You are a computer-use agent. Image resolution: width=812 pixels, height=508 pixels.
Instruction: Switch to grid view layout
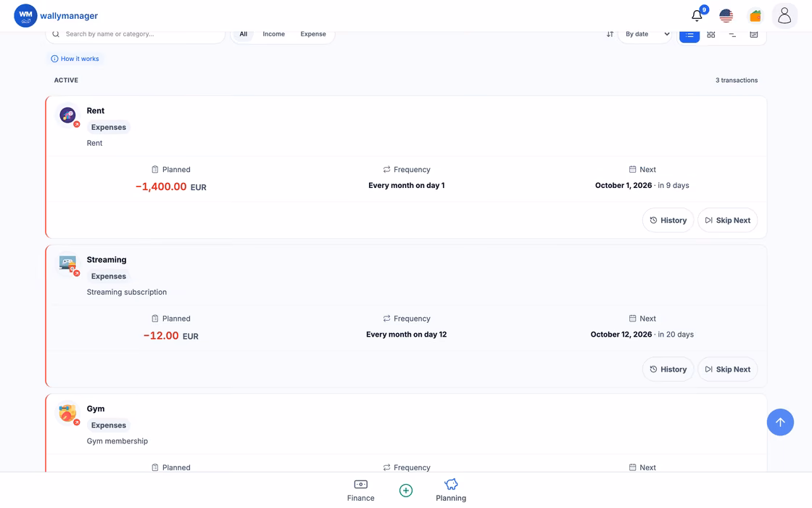711,34
